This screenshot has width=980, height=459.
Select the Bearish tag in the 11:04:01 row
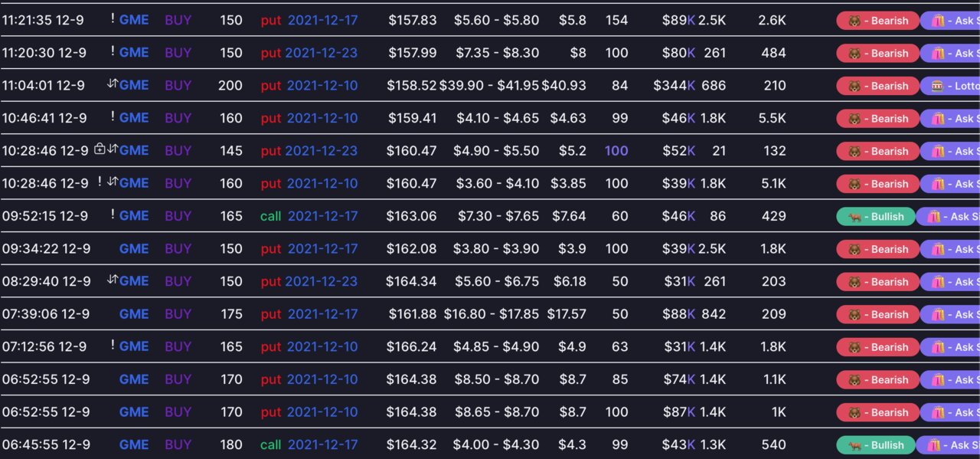point(877,86)
